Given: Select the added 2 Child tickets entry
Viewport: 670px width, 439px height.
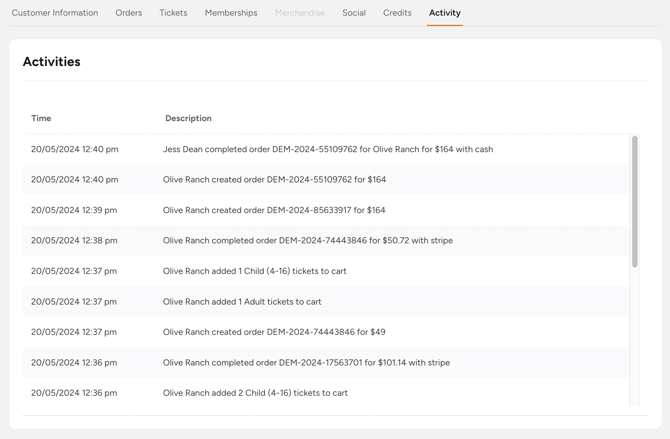Looking at the screenshot, I should pos(326,393).
